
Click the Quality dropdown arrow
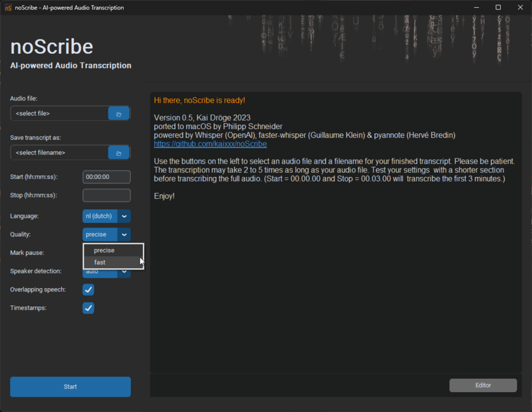coord(124,234)
